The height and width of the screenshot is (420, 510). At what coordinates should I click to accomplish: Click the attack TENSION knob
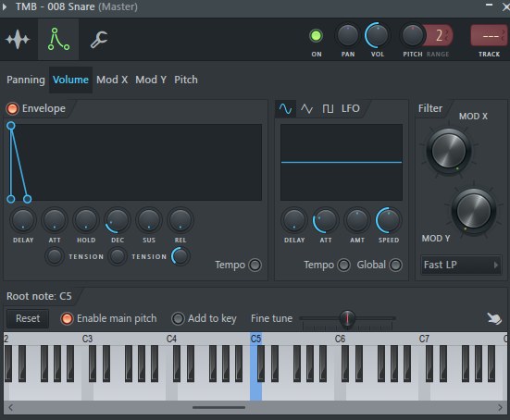point(55,256)
